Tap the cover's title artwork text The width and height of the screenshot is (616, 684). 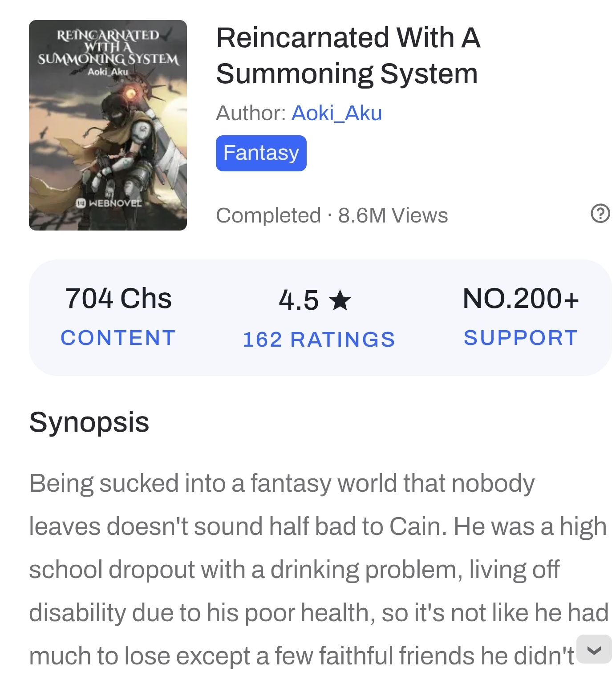tap(108, 47)
